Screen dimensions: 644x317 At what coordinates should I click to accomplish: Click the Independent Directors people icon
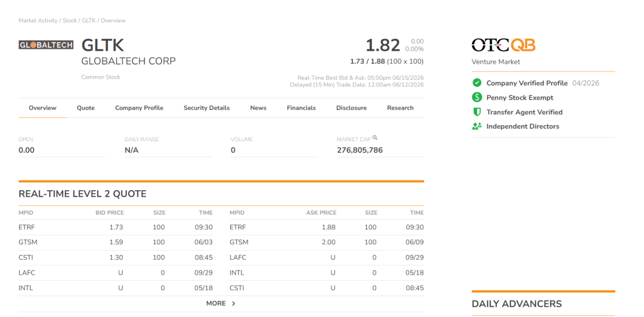pos(477,126)
